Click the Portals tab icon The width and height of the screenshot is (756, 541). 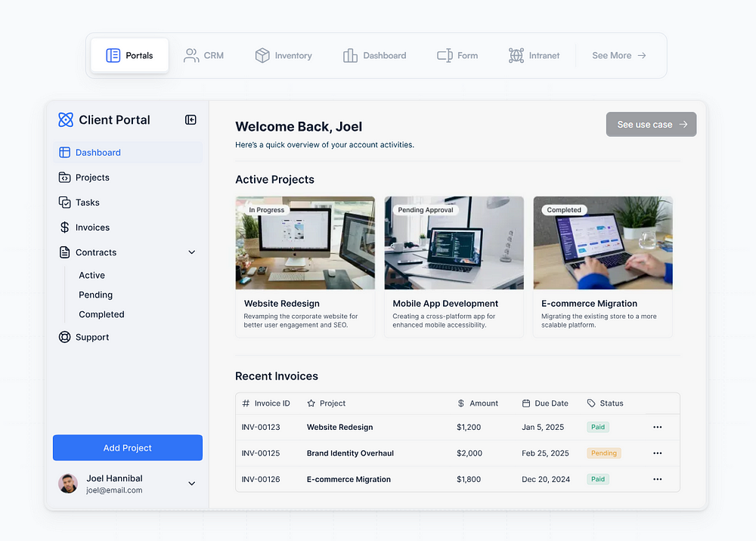[113, 55]
